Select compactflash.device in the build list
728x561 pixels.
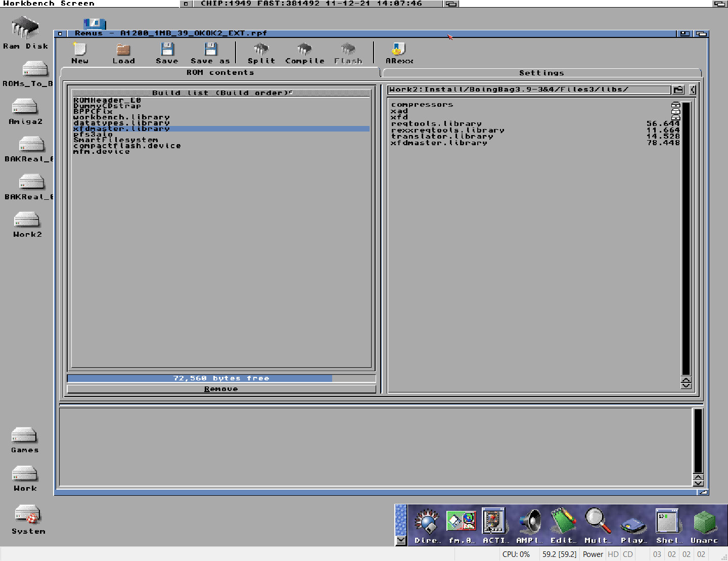221,146
